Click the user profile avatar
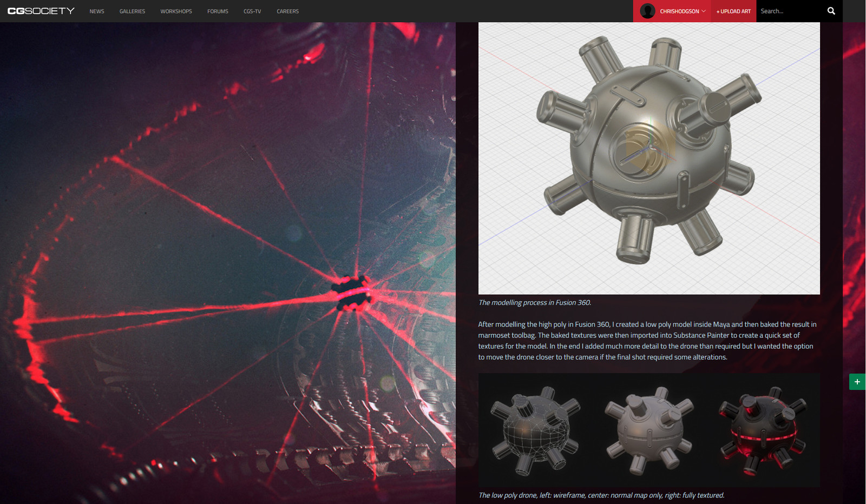The height and width of the screenshot is (504, 866). 647,11
